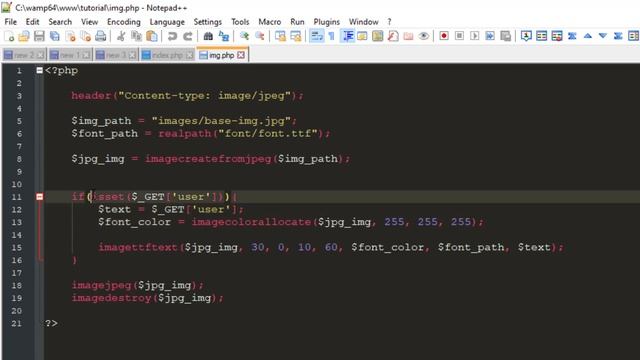Click imagecreatefromjpeg on line 8
640x360 pixels.
[x=208, y=159]
